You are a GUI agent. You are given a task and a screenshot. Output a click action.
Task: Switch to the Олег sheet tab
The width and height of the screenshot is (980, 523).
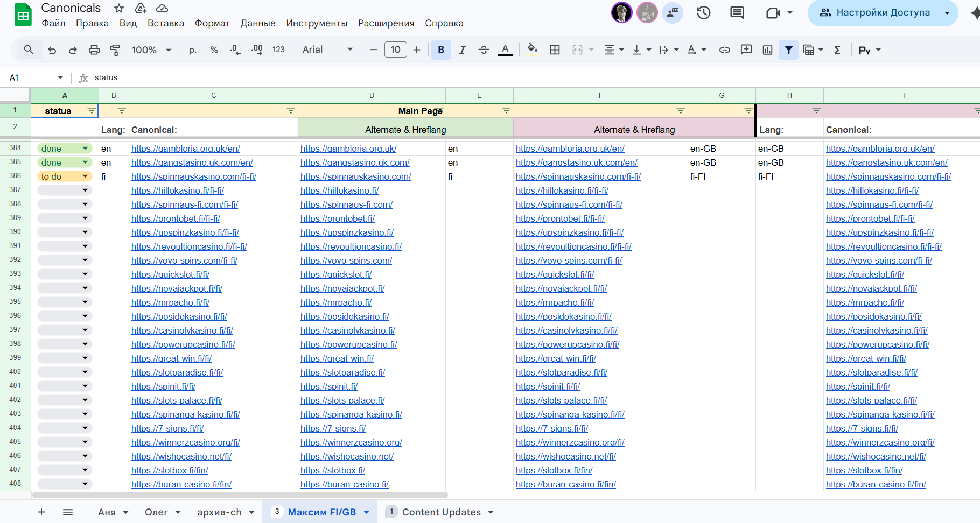tap(156, 512)
